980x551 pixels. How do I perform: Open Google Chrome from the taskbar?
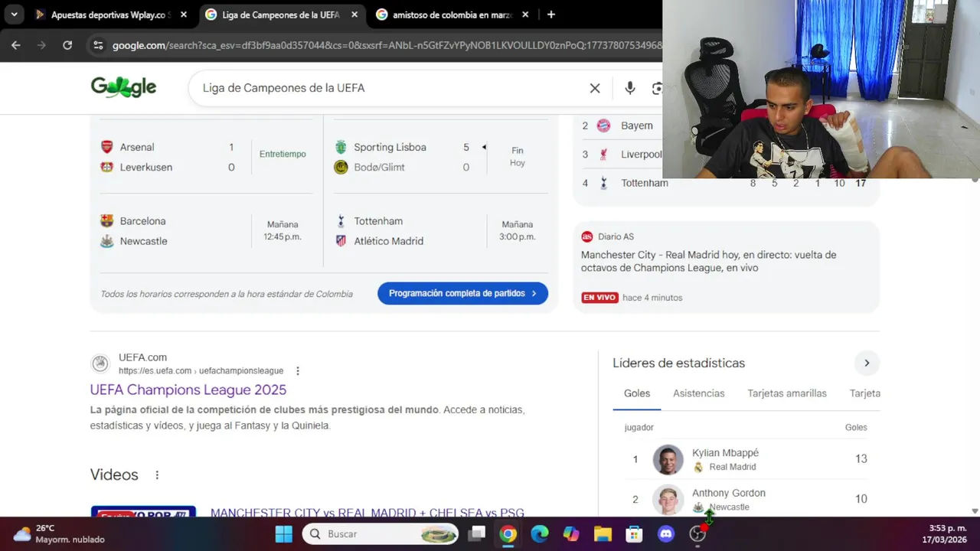[508, 534]
